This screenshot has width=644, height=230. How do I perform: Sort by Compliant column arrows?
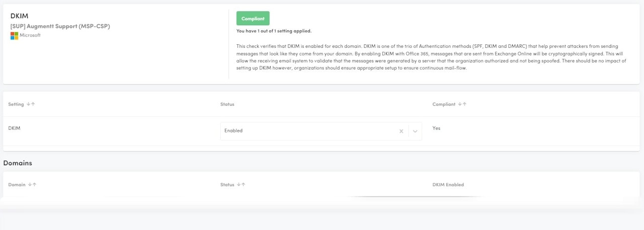(x=461, y=104)
